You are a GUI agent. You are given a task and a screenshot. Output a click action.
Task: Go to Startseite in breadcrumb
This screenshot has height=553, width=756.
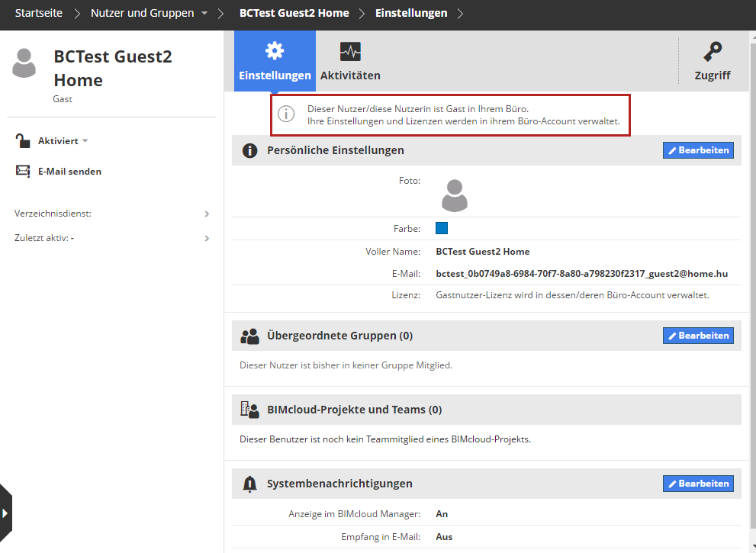click(x=38, y=13)
